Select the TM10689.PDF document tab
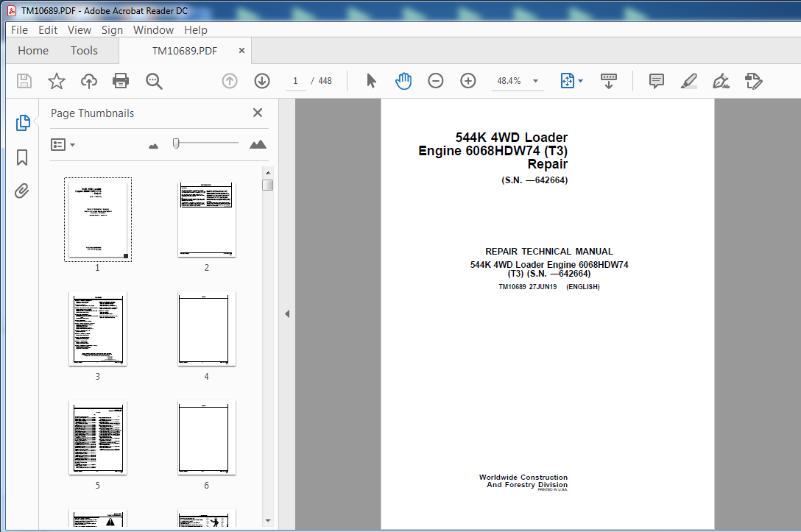The image size is (801, 532). (x=184, y=51)
